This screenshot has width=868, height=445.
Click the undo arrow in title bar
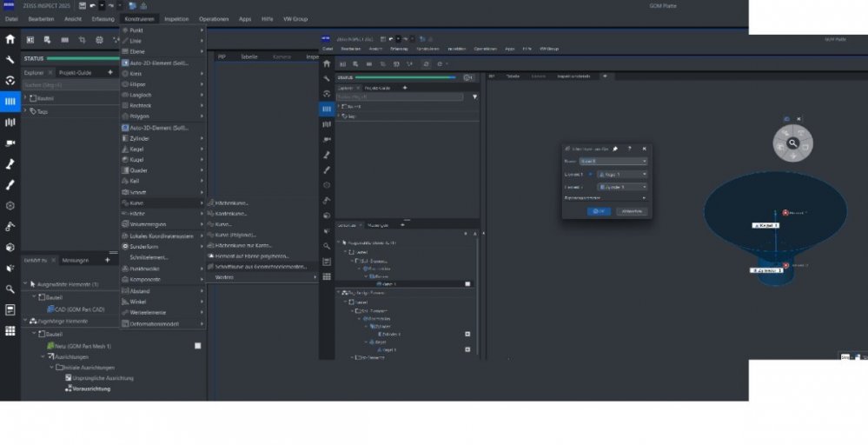tap(92, 5)
